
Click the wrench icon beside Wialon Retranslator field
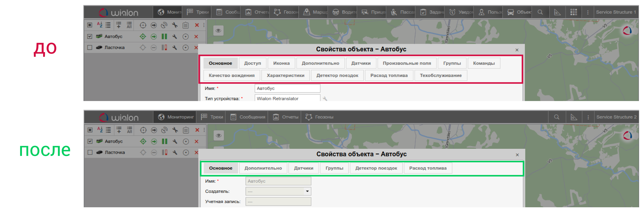pyautogui.click(x=325, y=99)
